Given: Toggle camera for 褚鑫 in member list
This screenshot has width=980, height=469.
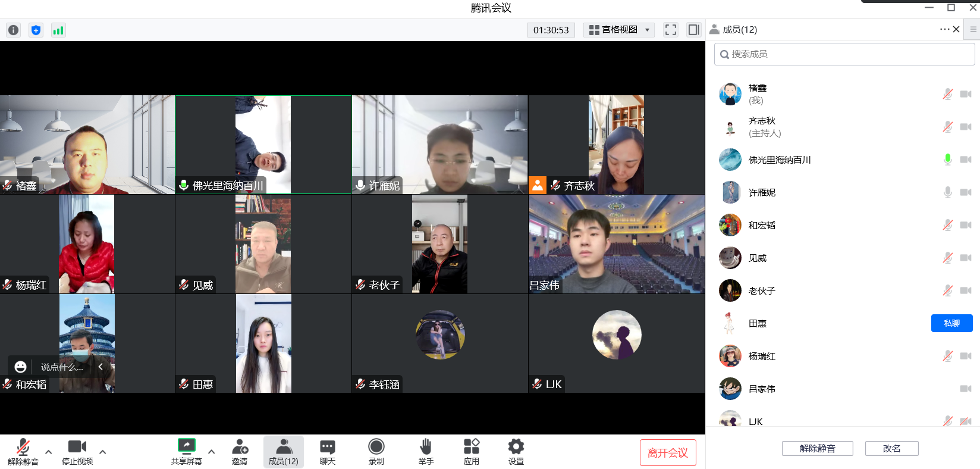Looking at the screenshot, I should pos(966,94).
